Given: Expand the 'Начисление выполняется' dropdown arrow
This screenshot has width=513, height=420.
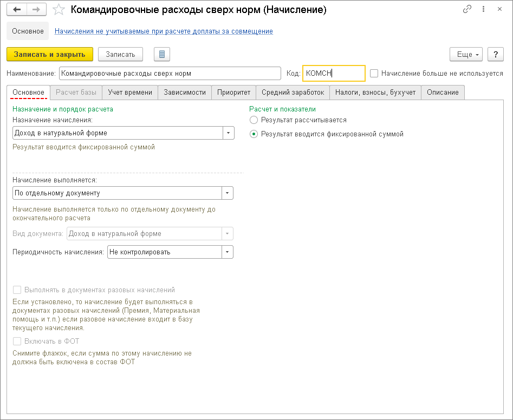Looking at the screenshot, I should 228,193.
